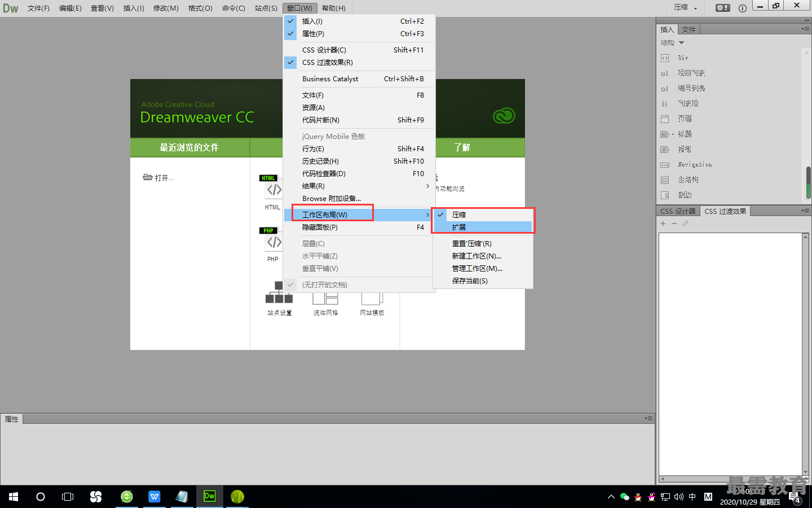812x508 pixels.
Task: Open the 压缩 workspace switcher dropdown
Action: 686,8
